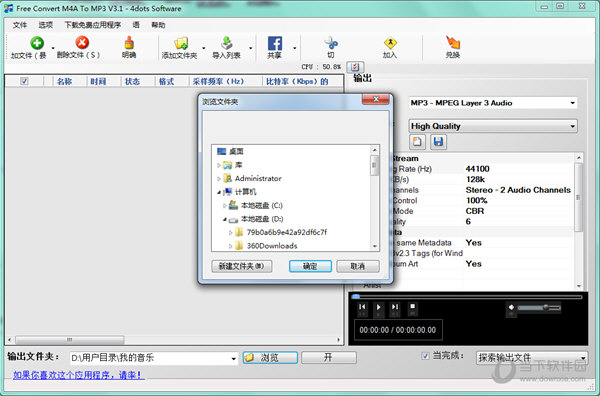600x396 pixels.
Task: Expand the 库 node in folder tree
Action: [x=219, y=165]
